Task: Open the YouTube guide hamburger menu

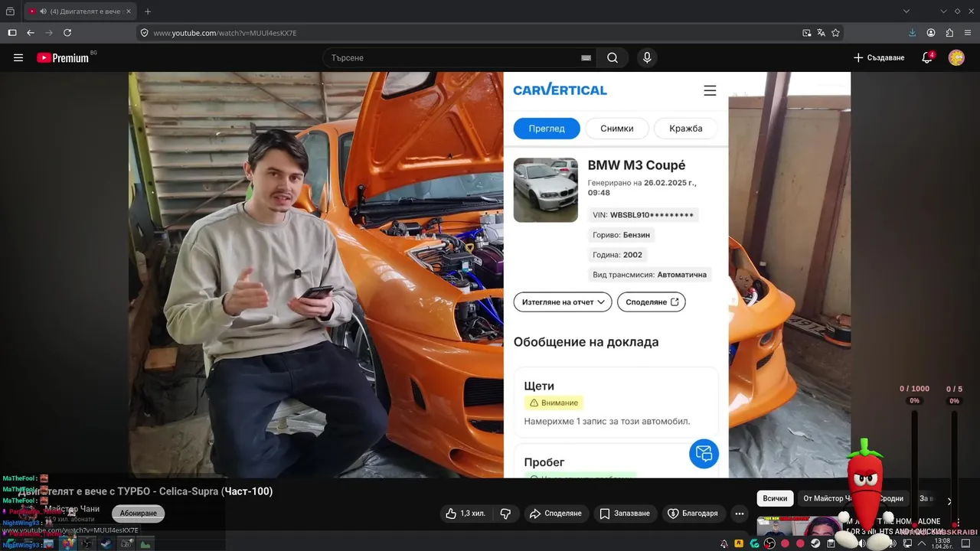Action: click(18, 57)
